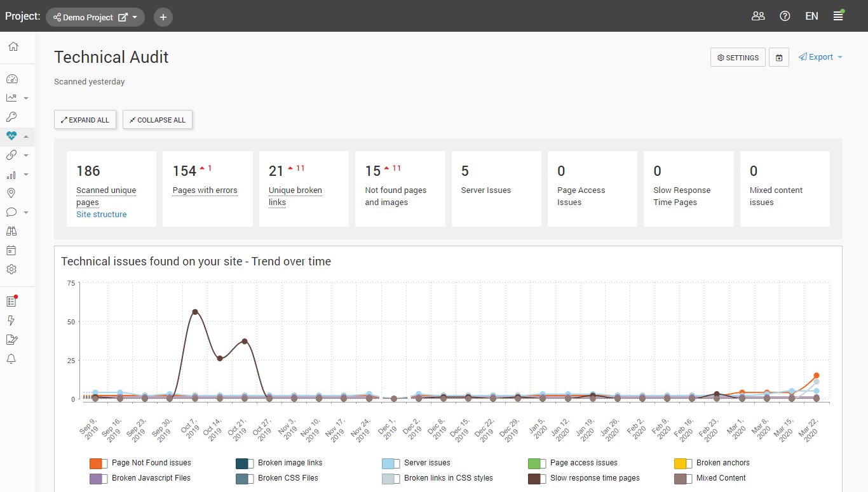Open the Site structure link

tap(101, 215)
